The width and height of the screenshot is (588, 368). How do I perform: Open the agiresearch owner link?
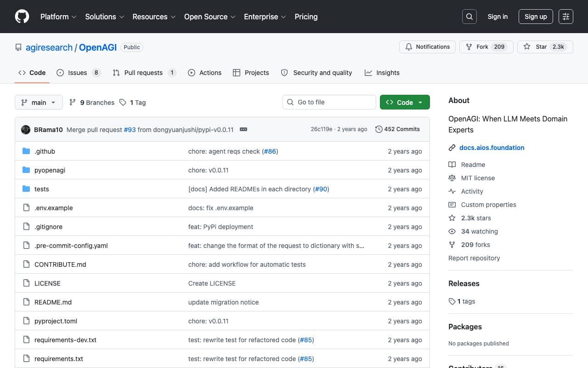coord(49,47)
